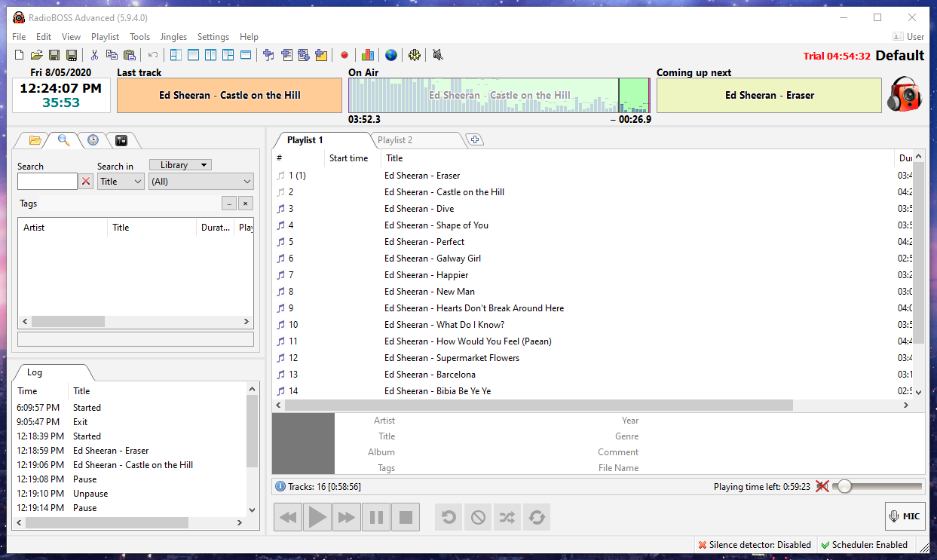Screen dimensions: 937x560
Task: Go to the previous track button
Action: (288, 517)
